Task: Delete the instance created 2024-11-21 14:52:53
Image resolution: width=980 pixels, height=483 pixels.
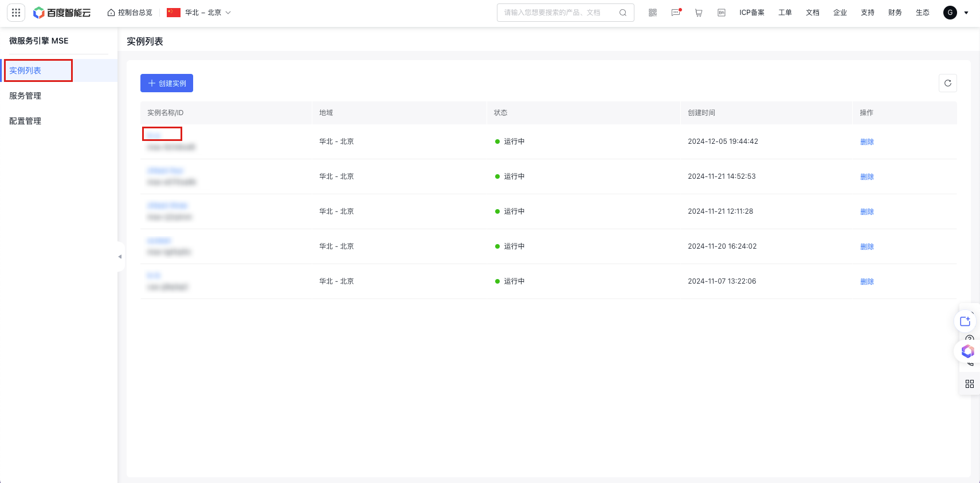Action: point(867,176)
